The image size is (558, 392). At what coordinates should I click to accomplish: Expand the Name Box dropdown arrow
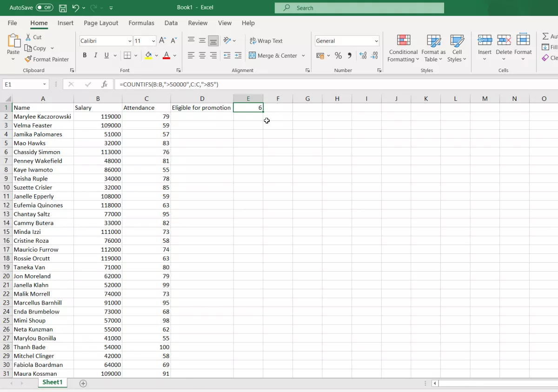tap(45, 84)
